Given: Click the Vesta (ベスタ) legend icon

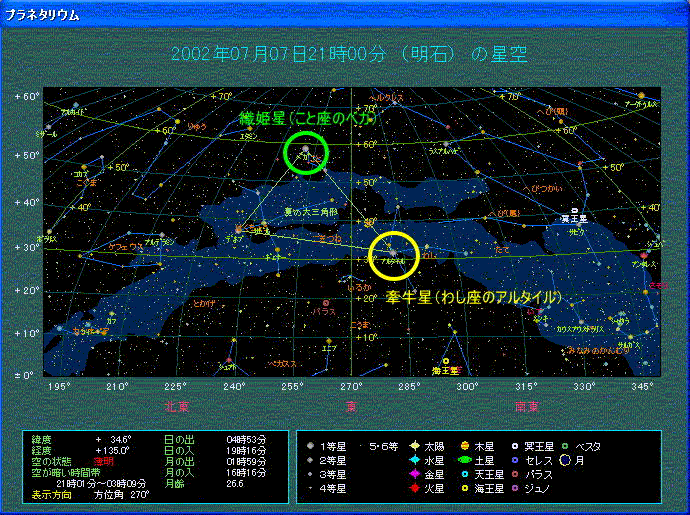Looking at the screenshot, I should [x=564, y=446].
